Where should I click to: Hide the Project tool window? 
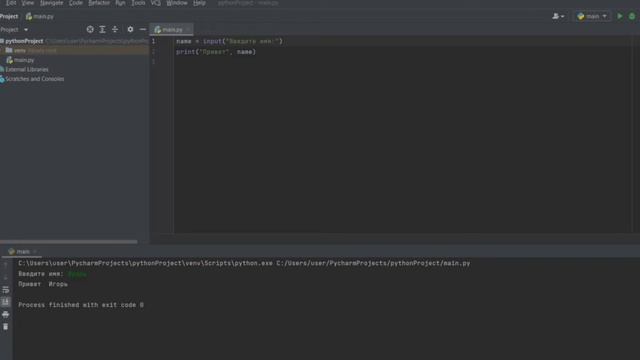click(142, 29)
